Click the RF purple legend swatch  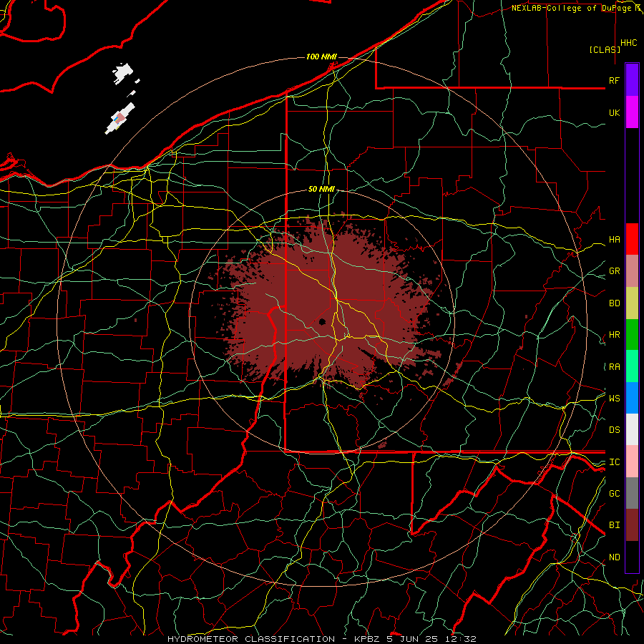click(632, 80)
